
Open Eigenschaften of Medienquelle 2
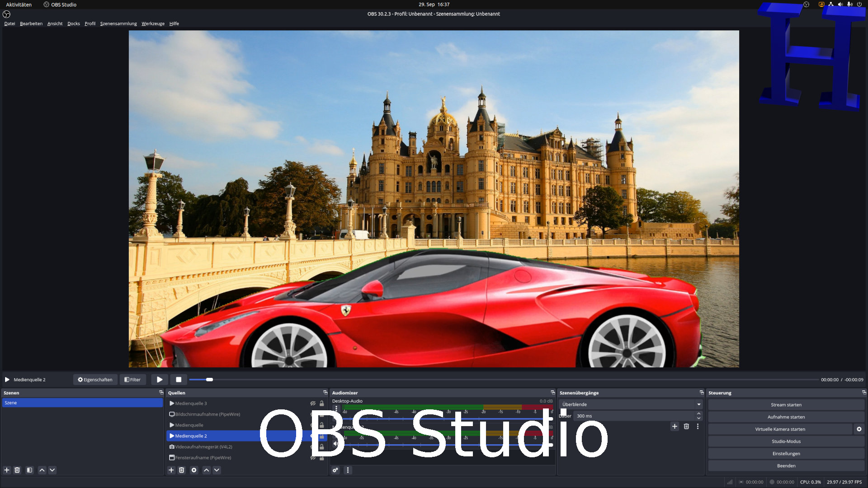[x=95, y=380]
